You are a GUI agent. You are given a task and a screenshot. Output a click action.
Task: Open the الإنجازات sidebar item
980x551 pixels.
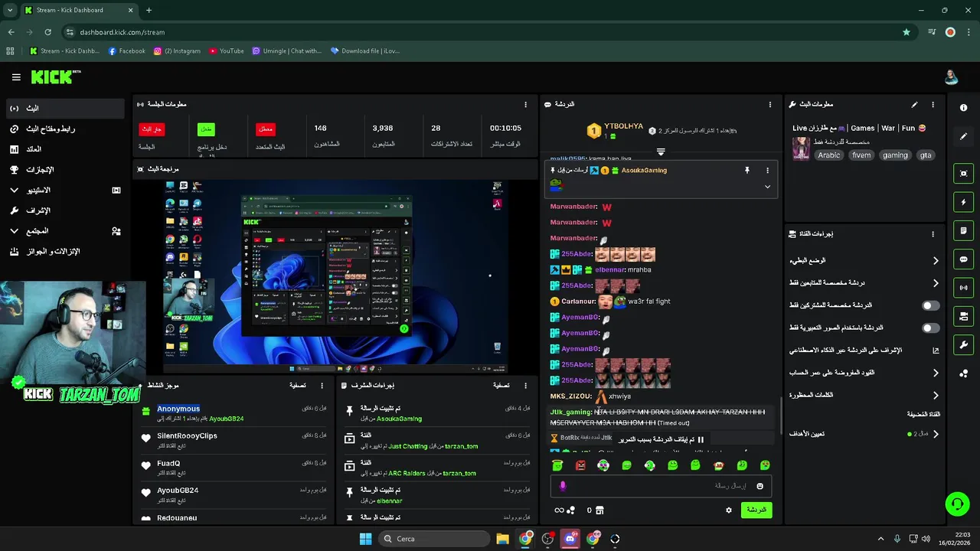point(65,170)
